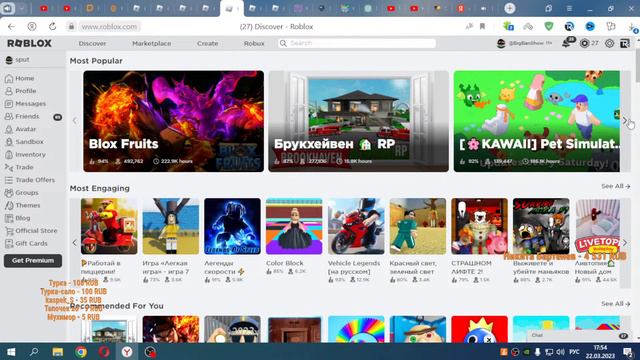The height and width of the screenshot is (360, 640).
Task: Open the Color Block game thumbnail
Action: pyautogui.click(x=294, y=227)
